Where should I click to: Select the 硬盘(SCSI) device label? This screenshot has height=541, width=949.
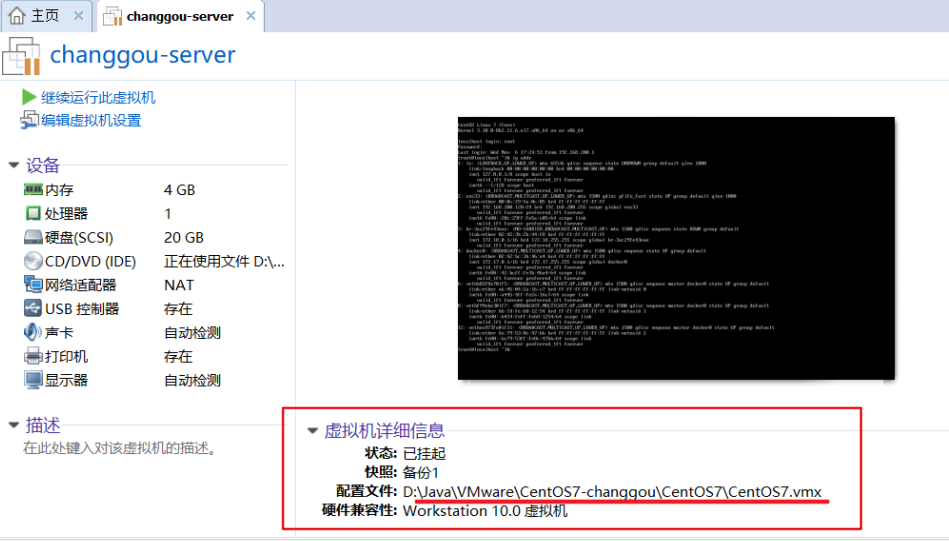click(x=79, y=238)
